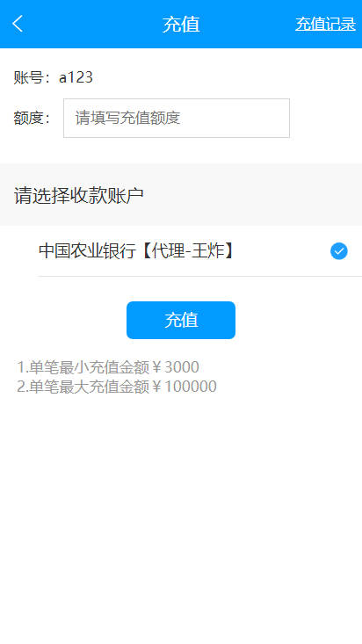The width and height of the screenshot is (362, 644).
Task: Click the 单笔最小充值金额 note line
Action: (x=108, y=367)
